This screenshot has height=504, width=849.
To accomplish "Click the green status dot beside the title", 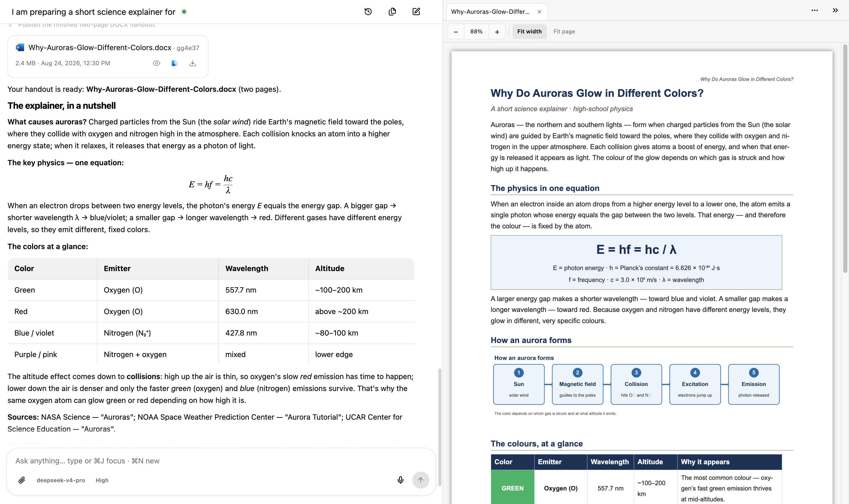I will coord(184,12).
